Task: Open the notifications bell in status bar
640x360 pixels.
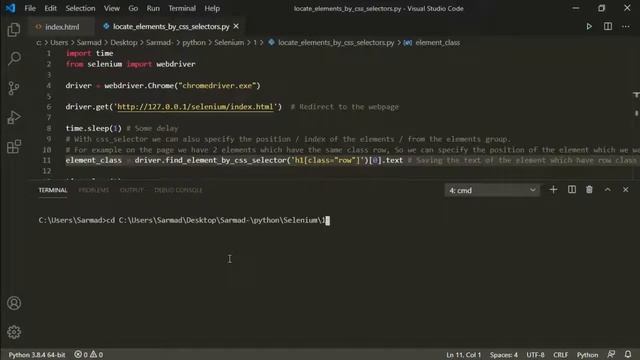Action: click(628, 354)
